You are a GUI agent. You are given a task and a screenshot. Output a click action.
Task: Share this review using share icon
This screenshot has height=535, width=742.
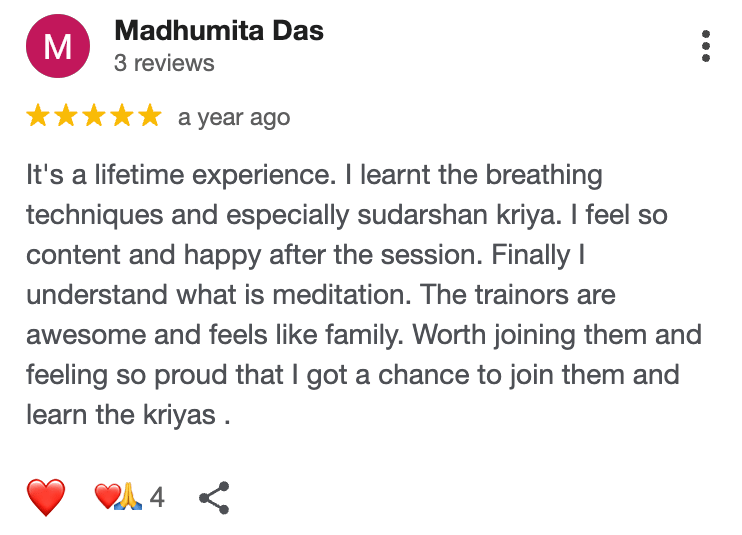click(x=214, y=498)
